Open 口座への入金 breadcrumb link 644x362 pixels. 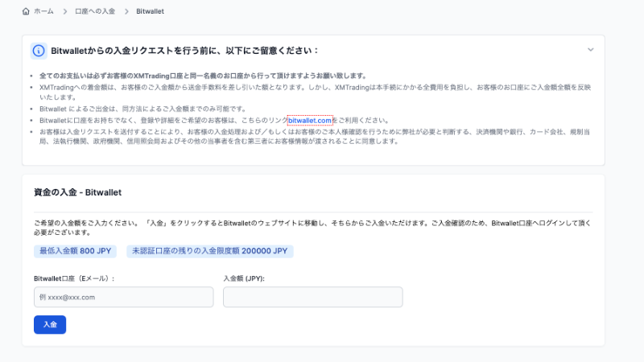tap(95, 11)
